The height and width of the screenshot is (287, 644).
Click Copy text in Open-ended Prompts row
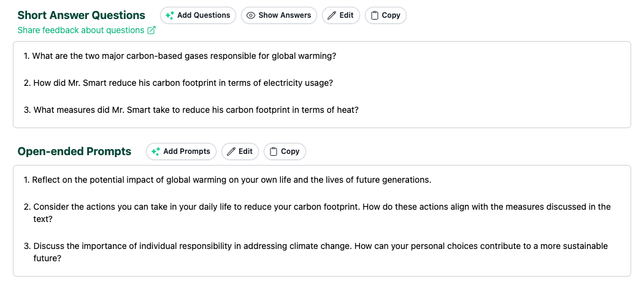point(290,151)
